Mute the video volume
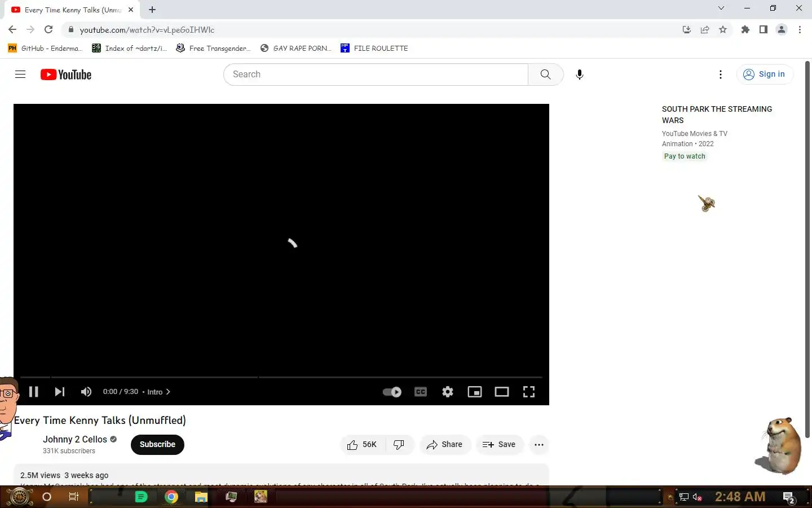 [x=86, y=392]
